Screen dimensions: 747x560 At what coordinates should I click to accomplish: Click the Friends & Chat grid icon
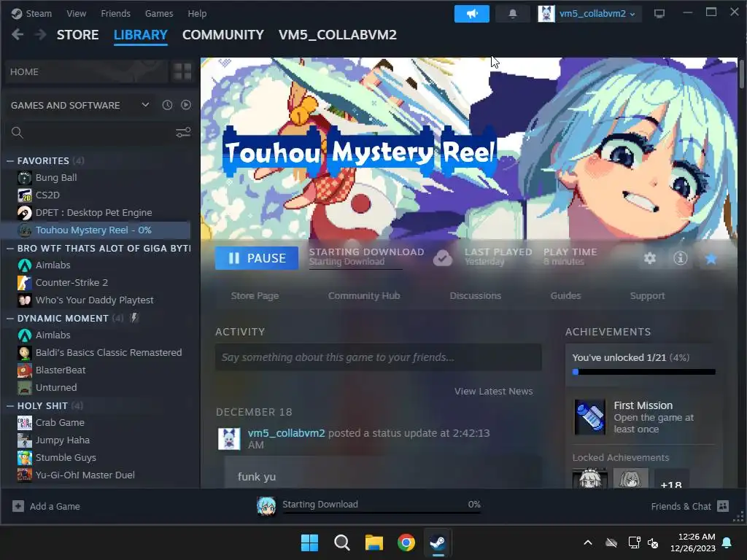[723, 506]
